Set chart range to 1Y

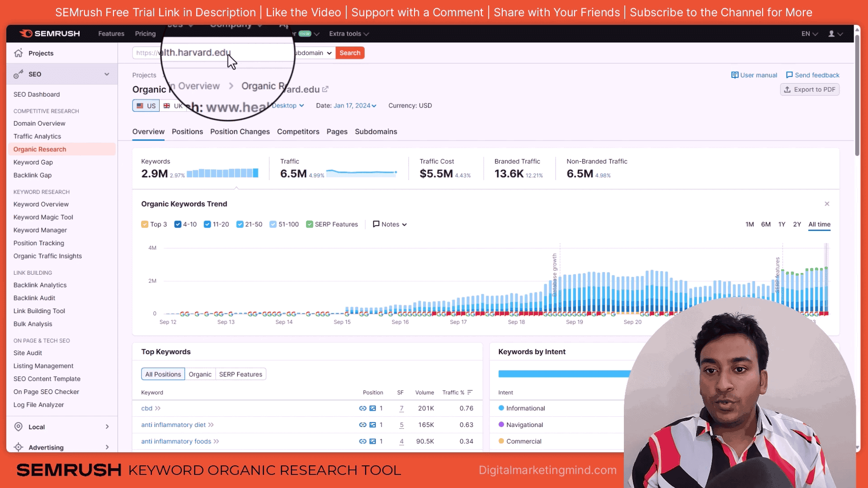tap(782, 224)
